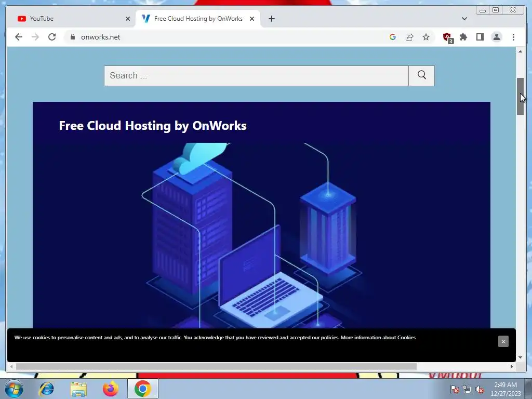The image size is (532, 399).
Task: Click the cloud hosting illustration
Action: click(x=261, y=235)
